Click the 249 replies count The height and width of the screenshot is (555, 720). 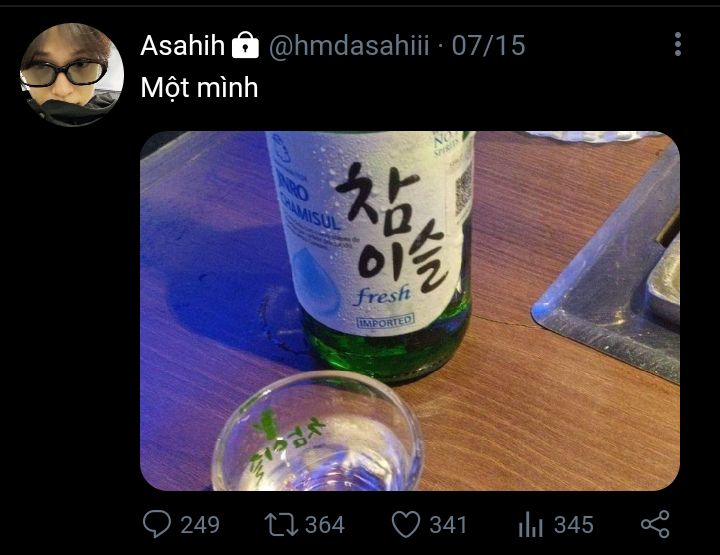200,525
